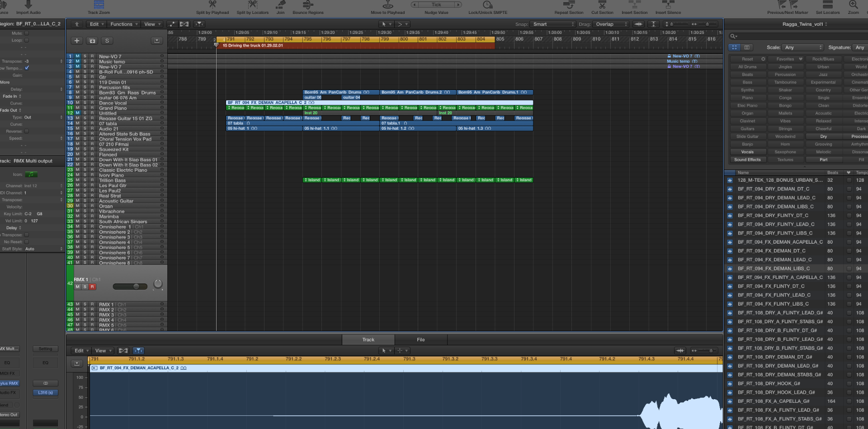868x429 pixels.
Task: Click the Split by Locators icon
Action: pyautogui.click(x=252, y=5)
